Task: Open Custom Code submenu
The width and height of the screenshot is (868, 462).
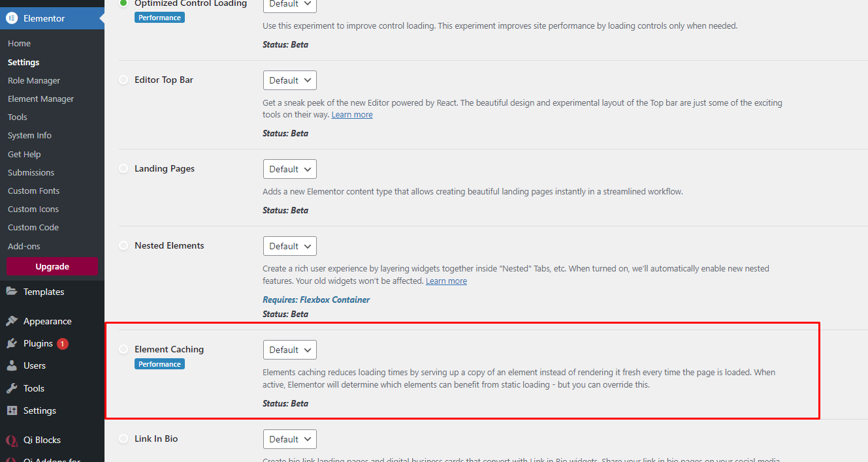Action: pyautogui.click(x=33, y=227)
